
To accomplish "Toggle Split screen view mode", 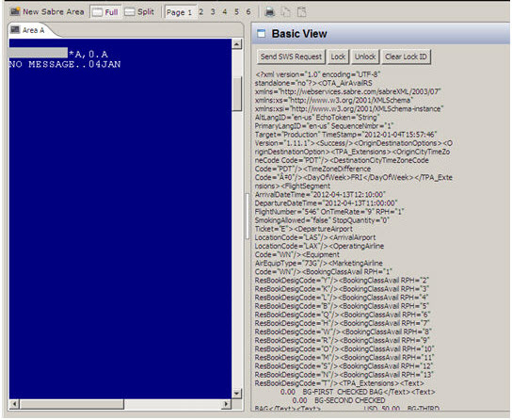I will pyautogui.click(x=139, y=12).
